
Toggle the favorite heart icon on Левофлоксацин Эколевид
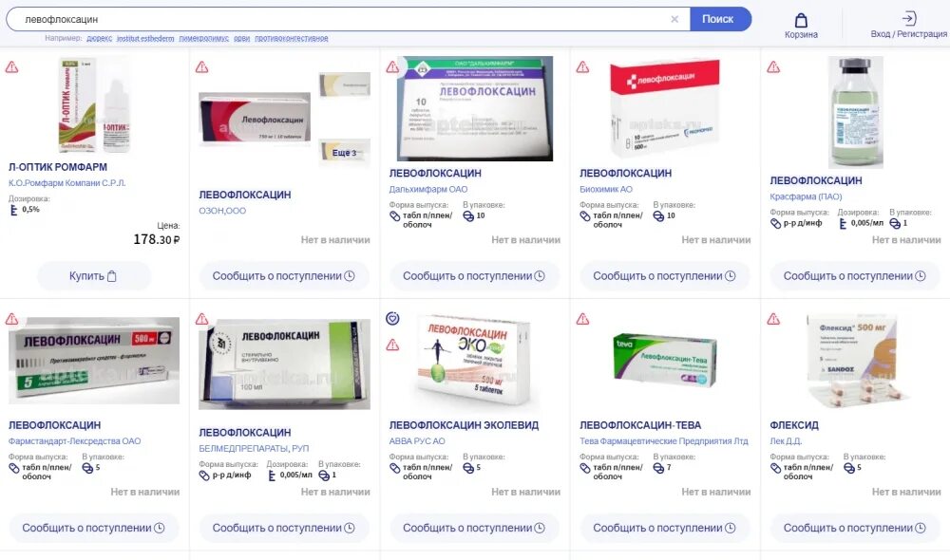click(392, 318)
